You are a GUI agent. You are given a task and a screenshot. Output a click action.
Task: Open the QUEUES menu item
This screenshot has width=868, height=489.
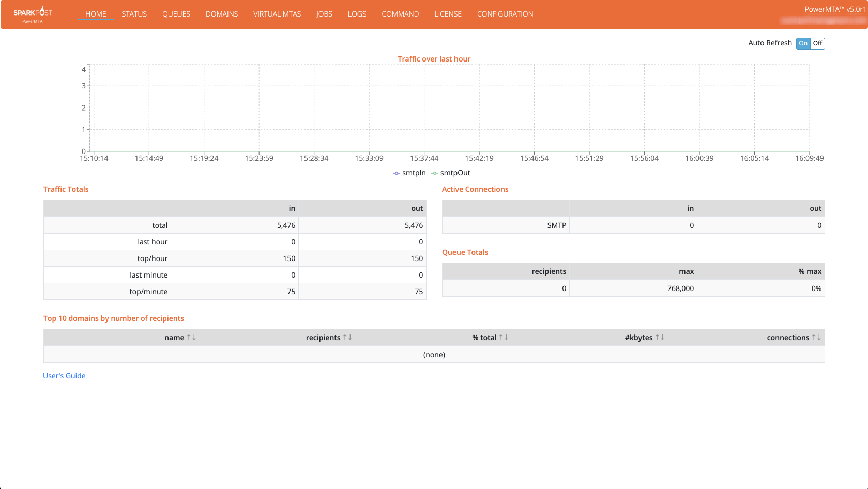tap(176, 14)
